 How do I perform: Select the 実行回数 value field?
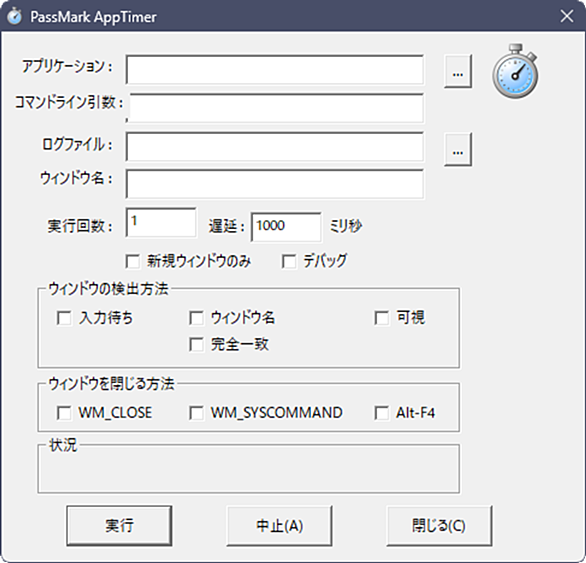(x=161, y=223)
